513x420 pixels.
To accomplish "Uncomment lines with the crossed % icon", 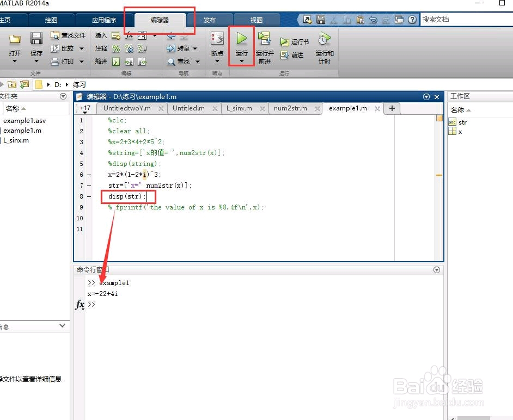I will (x=129, y=49).
